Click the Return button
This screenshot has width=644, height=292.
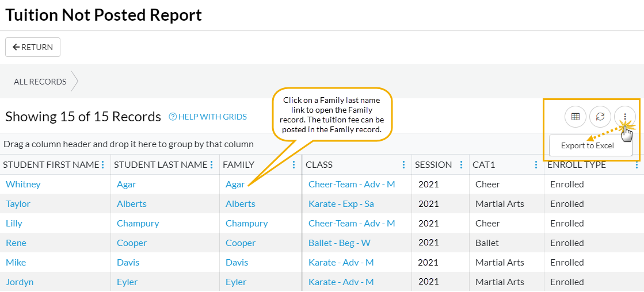[33, 47]
